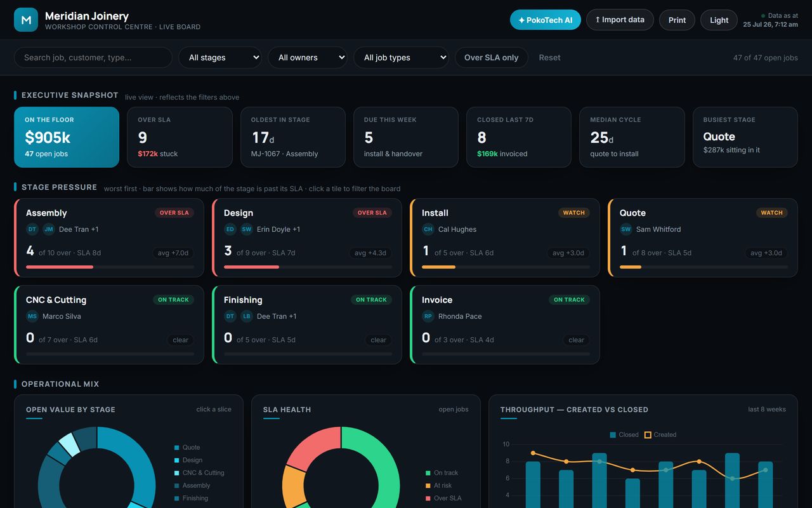Filter board by Assembly stage title
This screenshot has height=508, width=812.
pyautogui.click(x=46, y=213)
